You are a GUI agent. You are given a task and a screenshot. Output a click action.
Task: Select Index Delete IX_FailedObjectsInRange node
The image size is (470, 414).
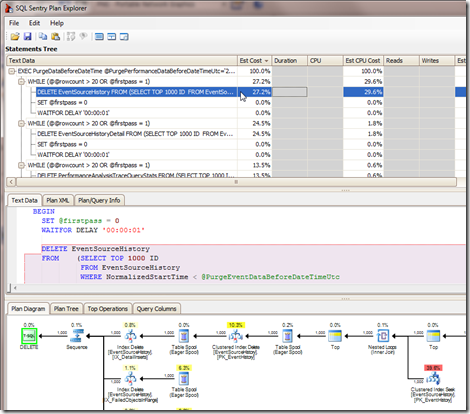(x=130, y=379)
